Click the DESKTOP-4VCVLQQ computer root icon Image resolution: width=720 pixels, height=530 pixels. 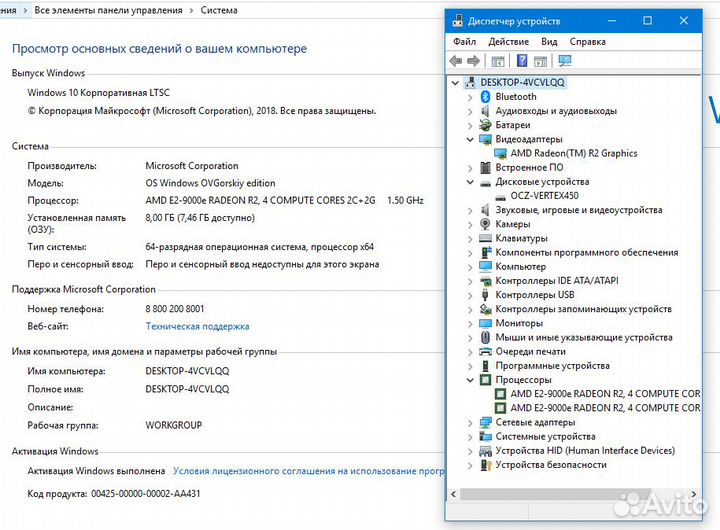point(470,83)
